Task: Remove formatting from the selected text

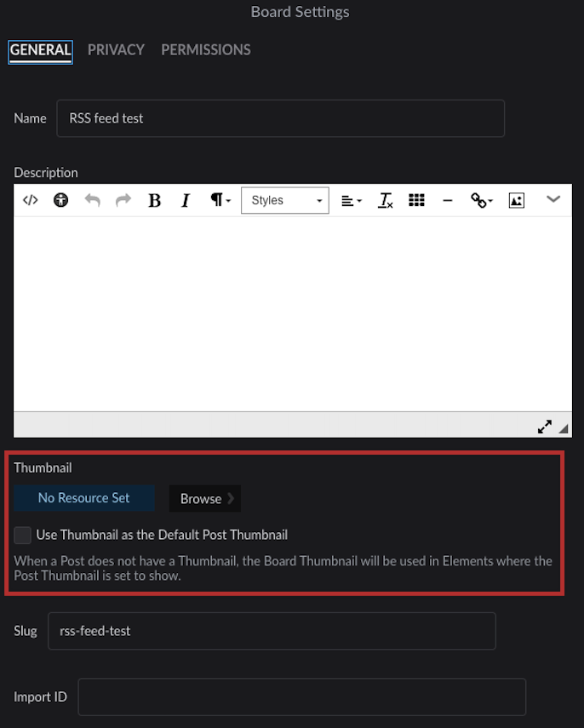Action: (386, 201)
